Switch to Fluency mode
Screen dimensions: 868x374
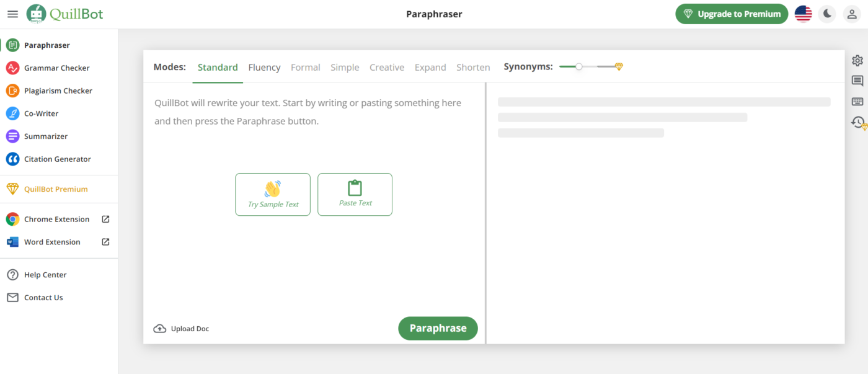coord(264,67)
